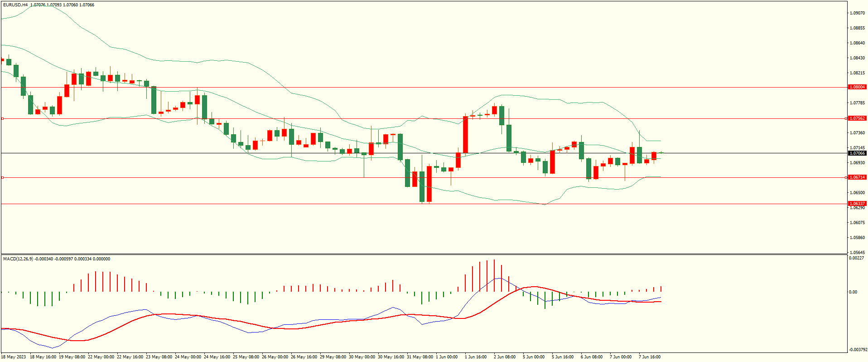Click the EURUSD,H4 chart title text
Image resolution: width=868 pixels, height=362 pixels.
15,5
